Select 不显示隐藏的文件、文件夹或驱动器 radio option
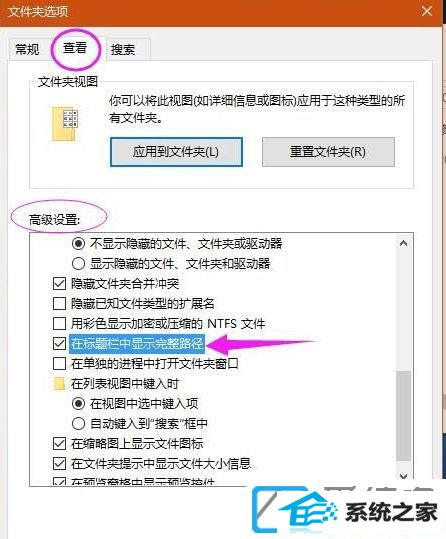 78,244
